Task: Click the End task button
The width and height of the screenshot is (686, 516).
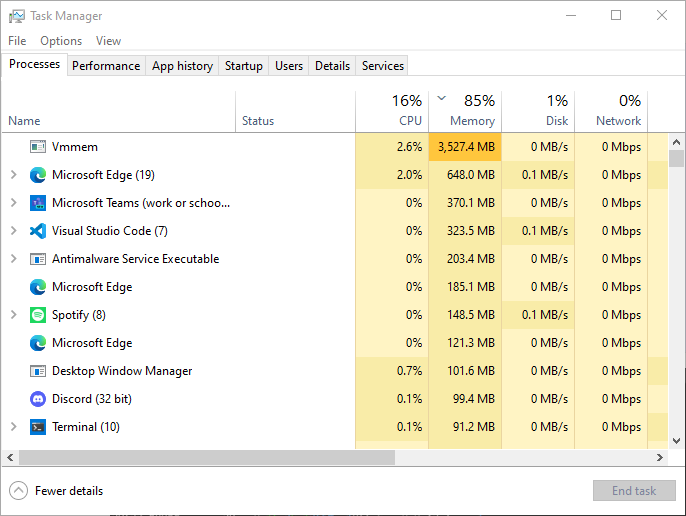Action: click(x=634, y=491)
